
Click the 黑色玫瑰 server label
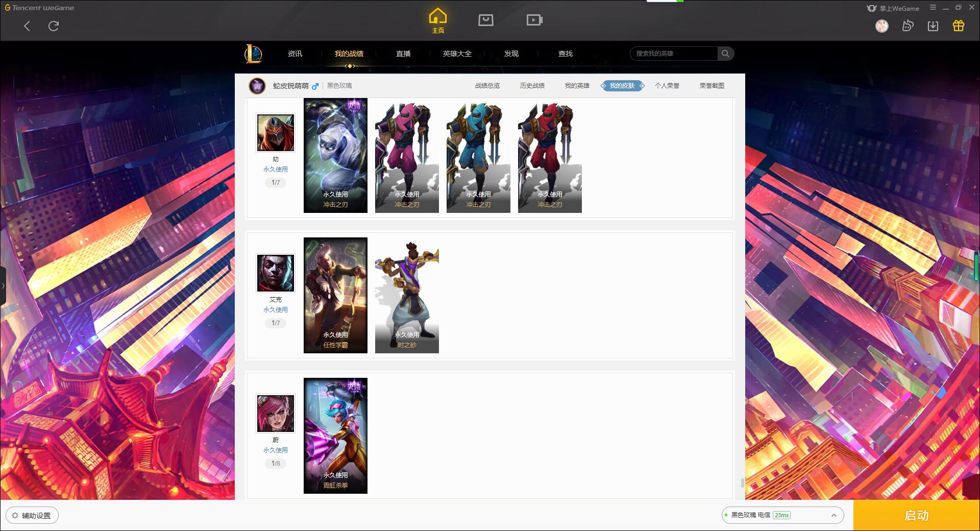point(339,86)
